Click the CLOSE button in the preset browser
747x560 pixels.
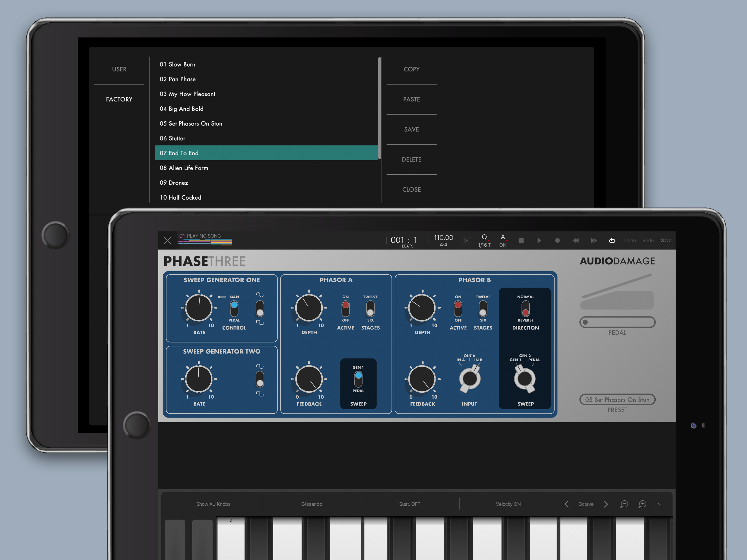tap(411, 189)
